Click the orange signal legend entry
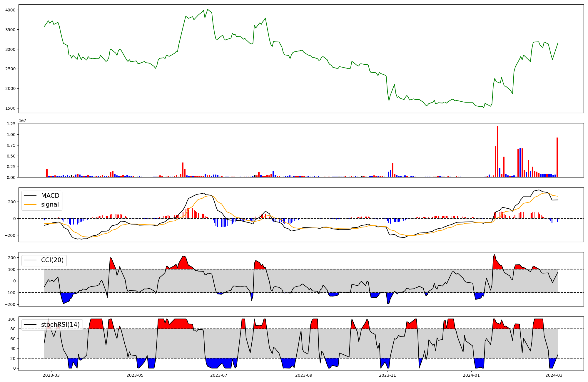Viewport: 588px width, 382px height. pyautogui.click(x=50, y=205)
